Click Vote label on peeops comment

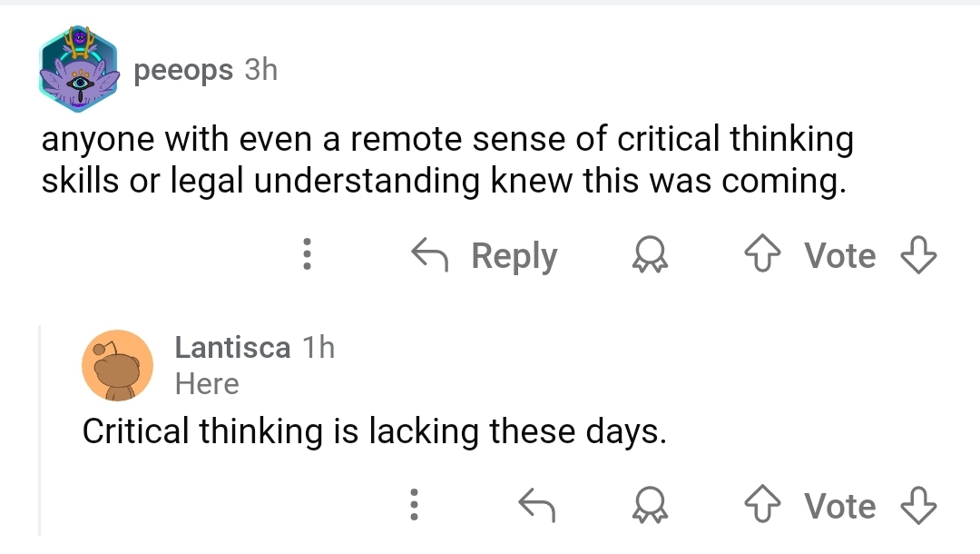click(x=841, y=256)
